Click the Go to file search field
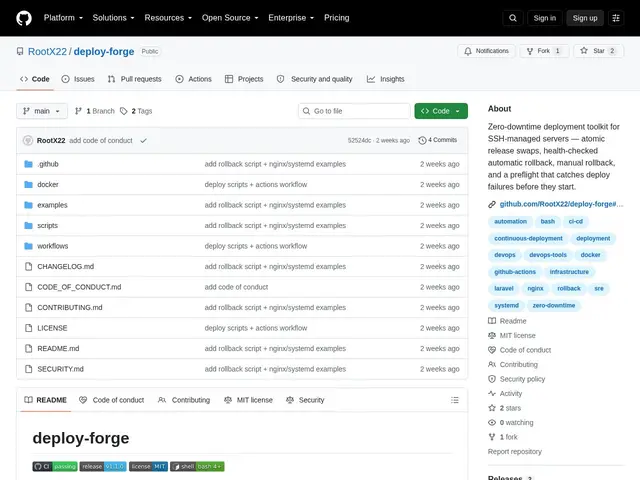Viewport: 640px width, 480px height. (354, 111)
